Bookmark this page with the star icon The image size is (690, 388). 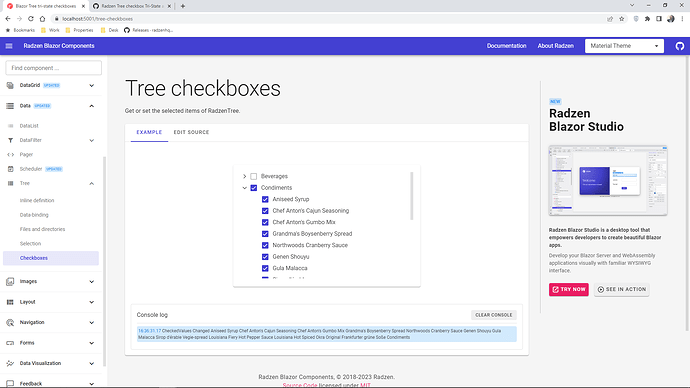tap(621, 19)
